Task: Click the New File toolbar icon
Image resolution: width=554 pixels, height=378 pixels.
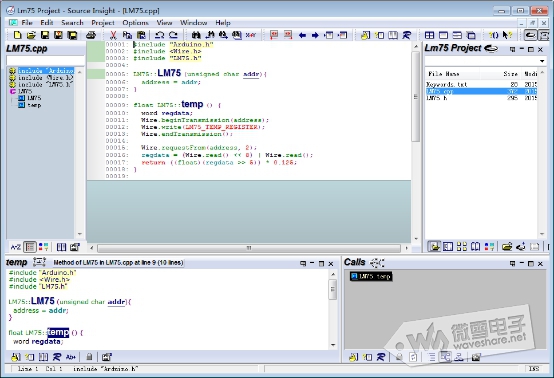Action: (x=17, y=35)
